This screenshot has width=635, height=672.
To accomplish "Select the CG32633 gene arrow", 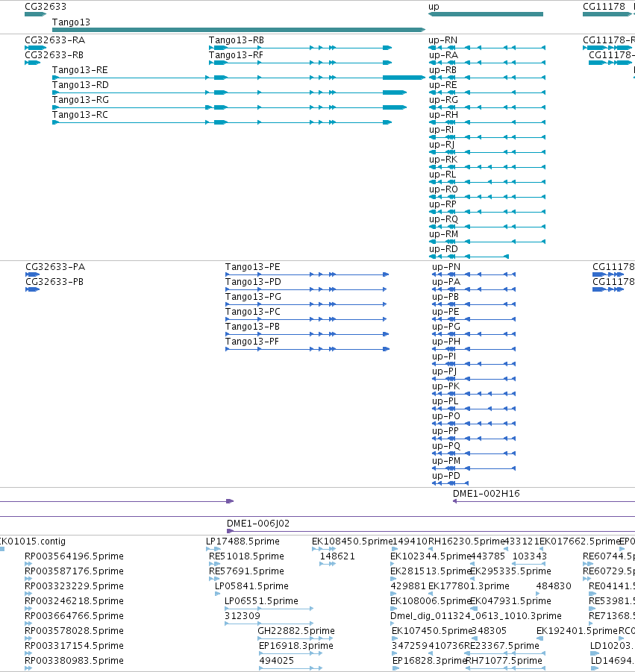I will point(36,14).
